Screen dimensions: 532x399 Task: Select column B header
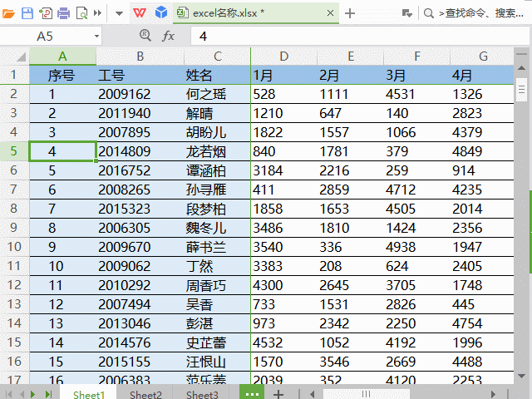coord(140,57)
